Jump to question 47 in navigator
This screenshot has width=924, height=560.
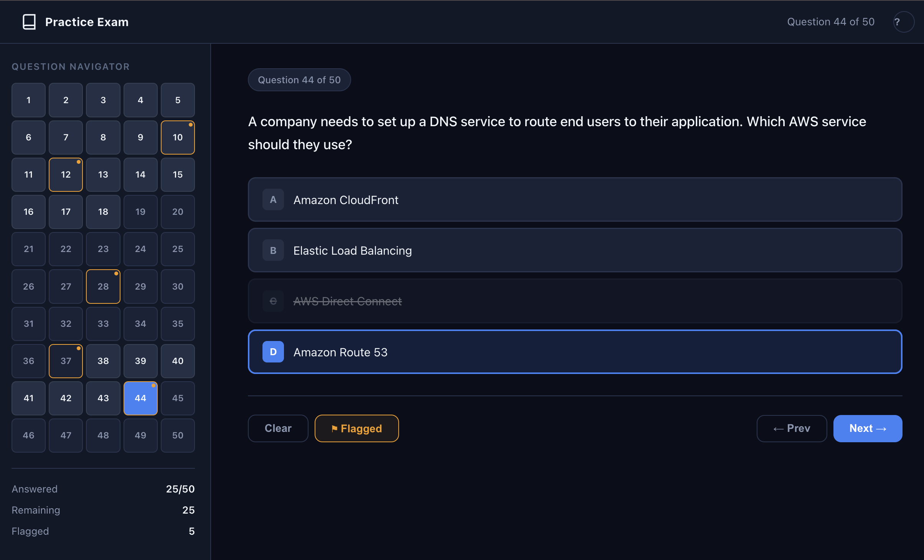(x=66, y=435)
